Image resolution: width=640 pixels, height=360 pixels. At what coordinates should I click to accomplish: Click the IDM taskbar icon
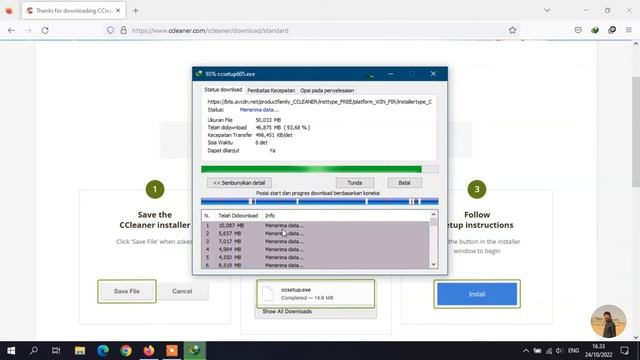click(195, 351)
